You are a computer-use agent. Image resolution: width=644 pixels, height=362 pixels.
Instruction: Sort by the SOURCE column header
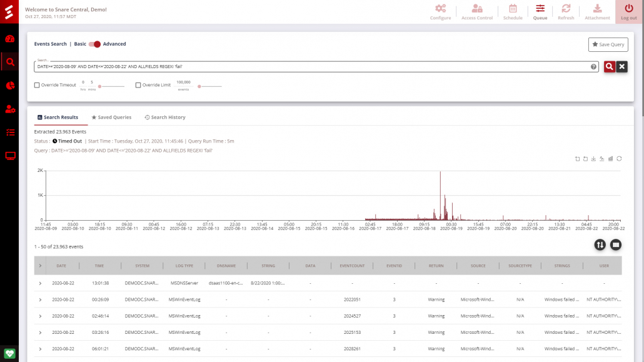478,266
